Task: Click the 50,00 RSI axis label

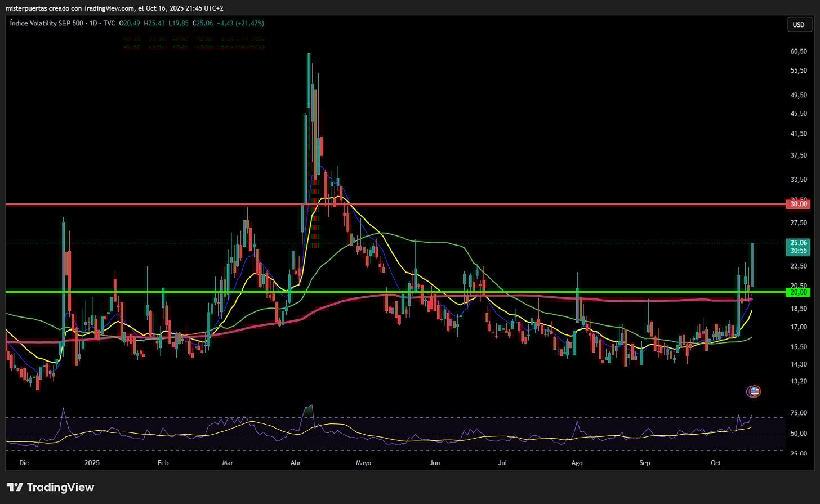Action: point(799,433)
